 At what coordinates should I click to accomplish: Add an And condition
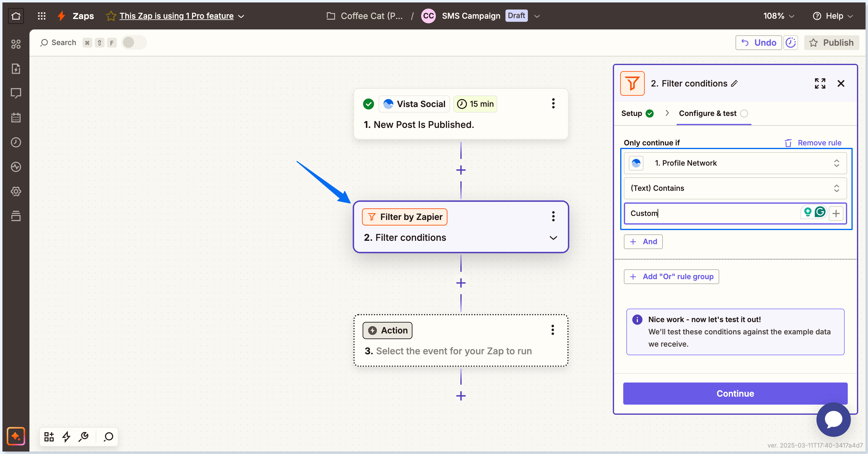point(643,242)
